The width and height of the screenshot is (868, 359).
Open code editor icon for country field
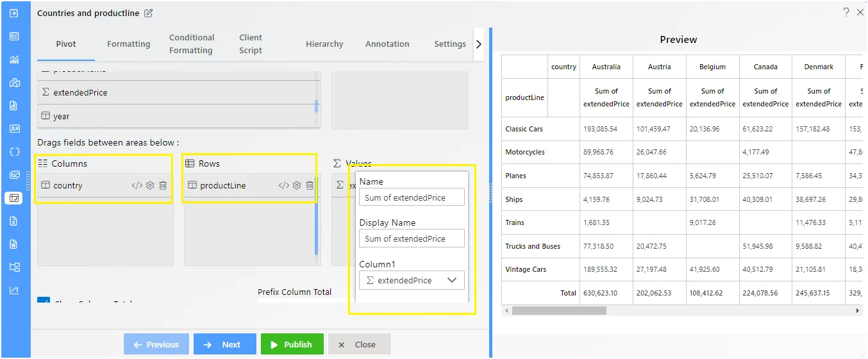137,185
